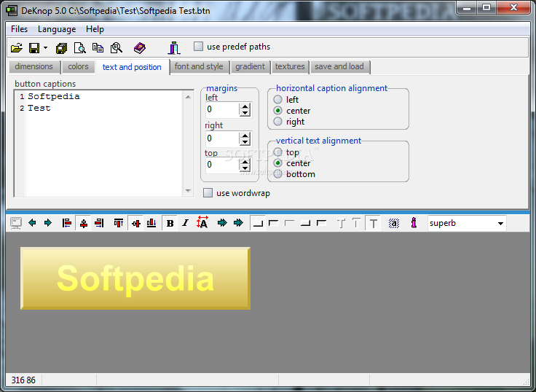Open the purple help book icon
The height and width of the screenshot is (392, 536).
140,48
